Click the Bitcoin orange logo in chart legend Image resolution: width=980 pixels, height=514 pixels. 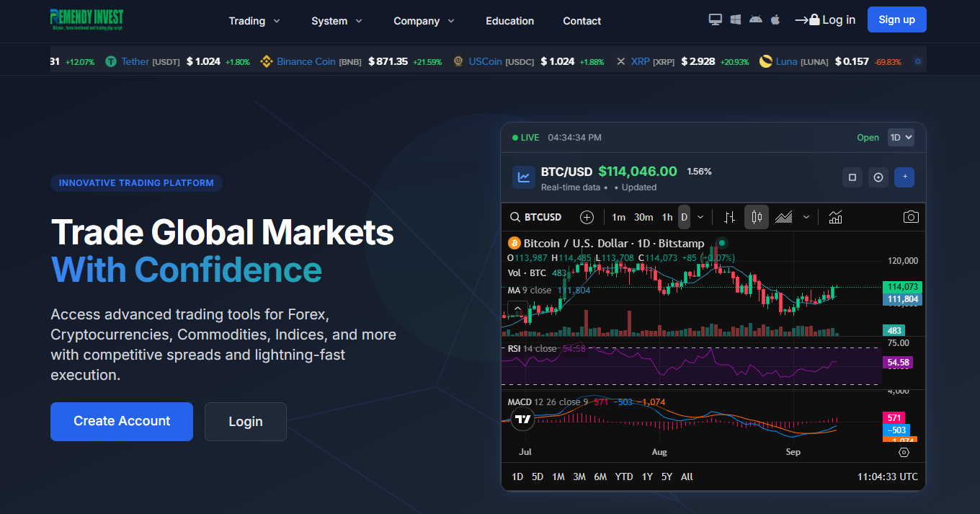514,243
